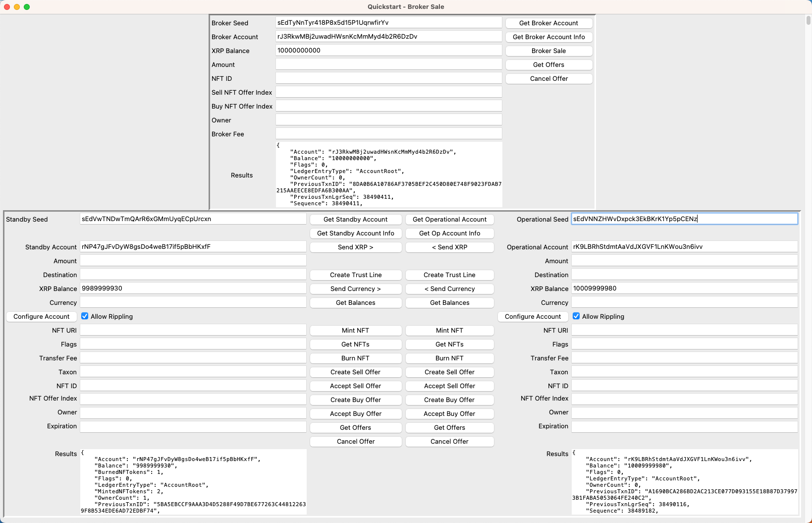Click the Get Broker Account button
This screenshot has width=812, height=523.
coord(548,23)
